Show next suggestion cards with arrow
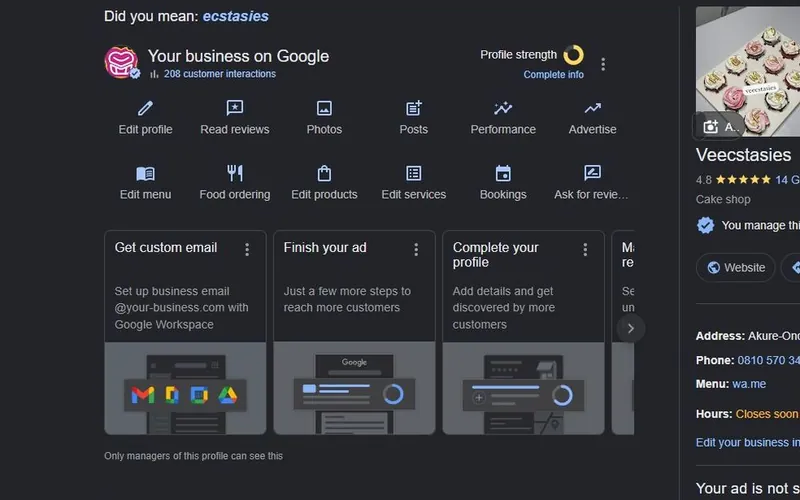 coord(631,329)
